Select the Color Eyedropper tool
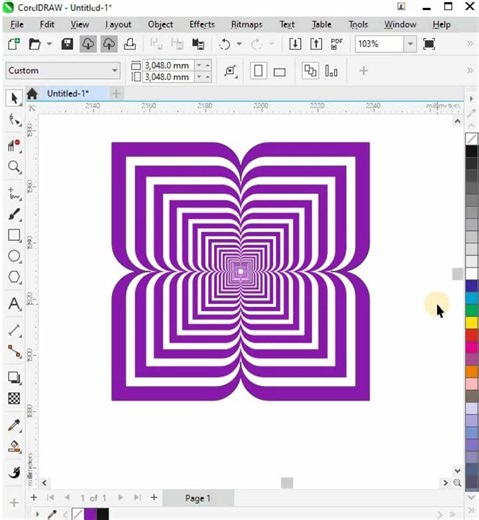Screen dimensions: 479x520 [x=14, y=425]
